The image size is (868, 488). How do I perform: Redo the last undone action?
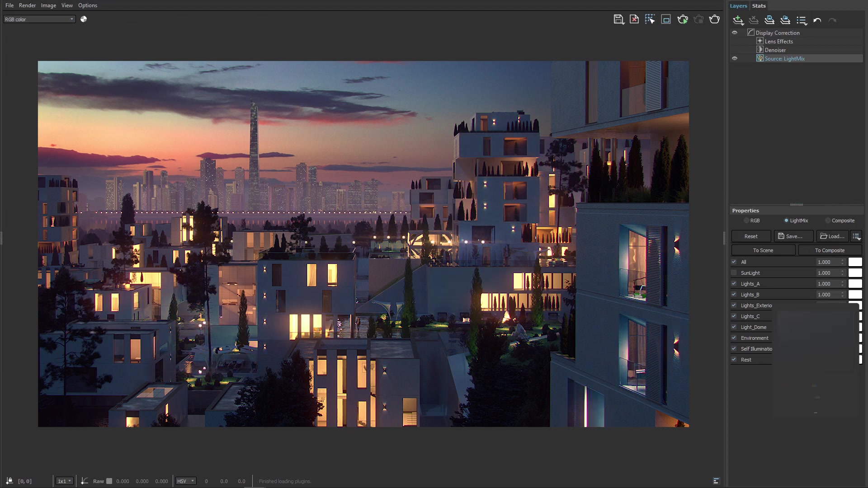(x=832, y=20)
